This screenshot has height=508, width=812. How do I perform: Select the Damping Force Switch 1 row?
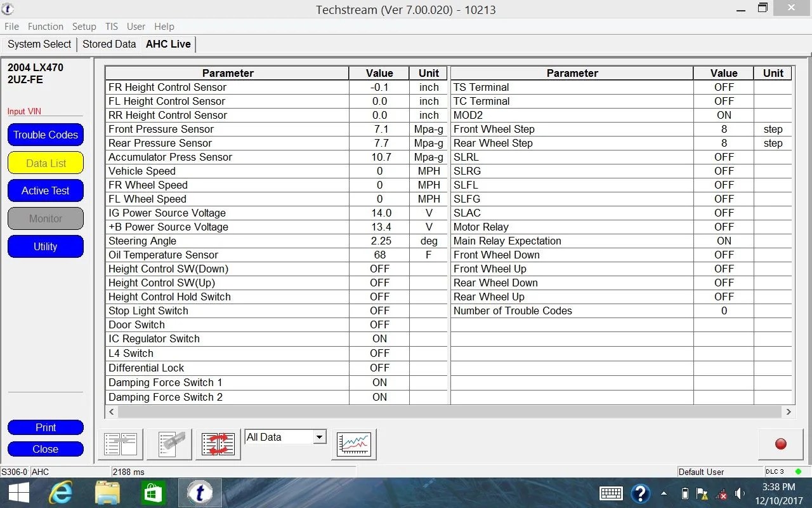click(x=228, y=382)
